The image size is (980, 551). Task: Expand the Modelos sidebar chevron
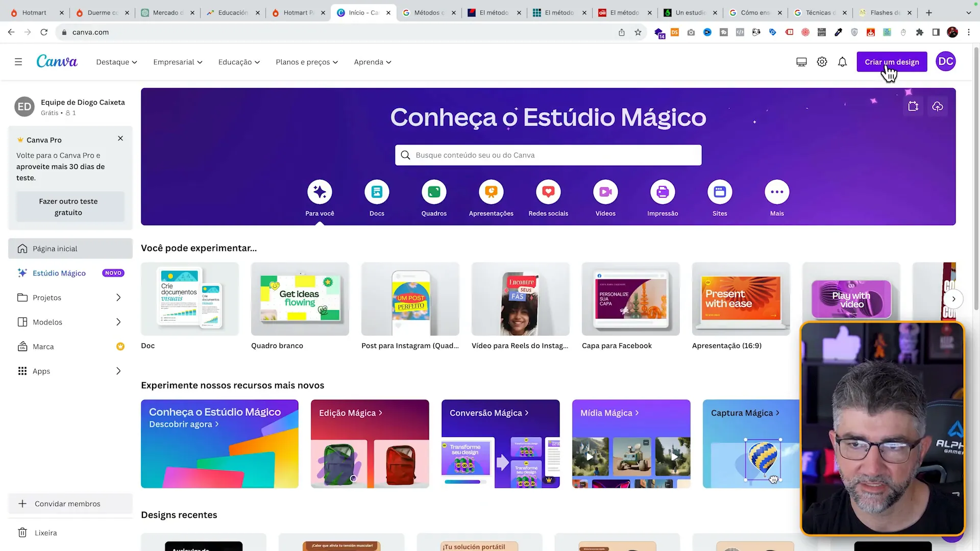pyautogui.click(x=118, y=322)
